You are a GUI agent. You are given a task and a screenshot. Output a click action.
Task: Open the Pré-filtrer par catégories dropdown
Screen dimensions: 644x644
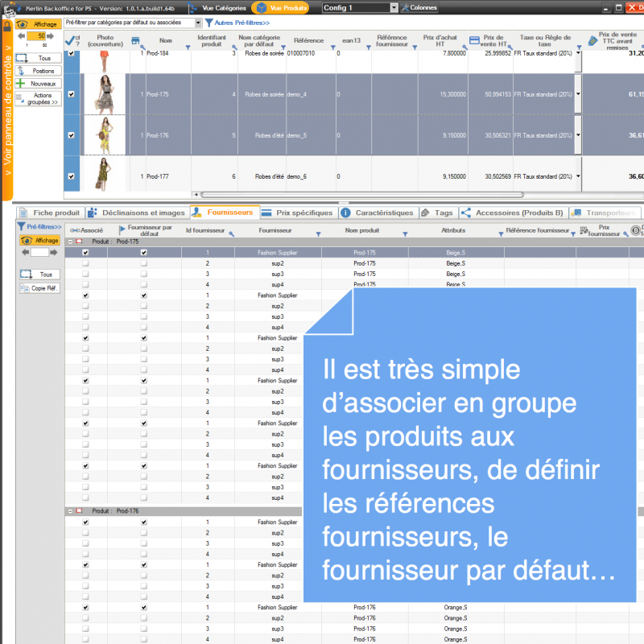pyautogui.click(x=197, y=23)
